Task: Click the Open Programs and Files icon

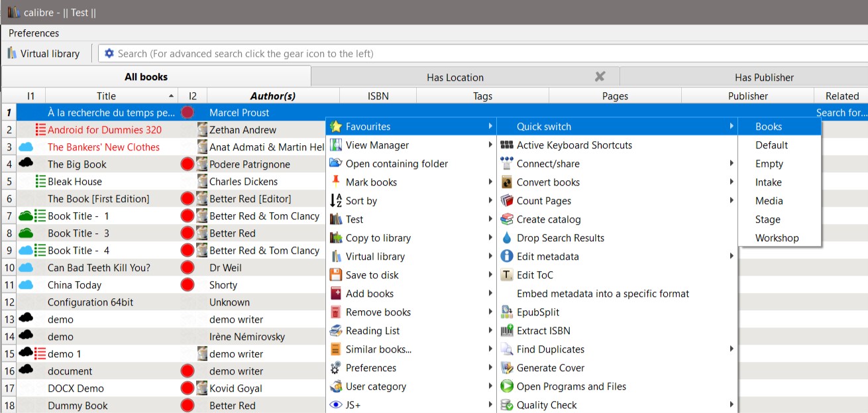Action: [507, 386]
